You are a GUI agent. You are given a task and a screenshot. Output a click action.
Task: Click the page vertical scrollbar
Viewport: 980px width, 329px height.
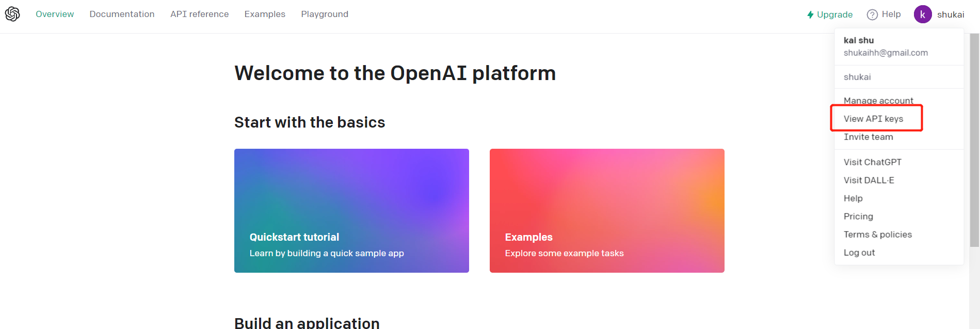(x=974, y=139)
